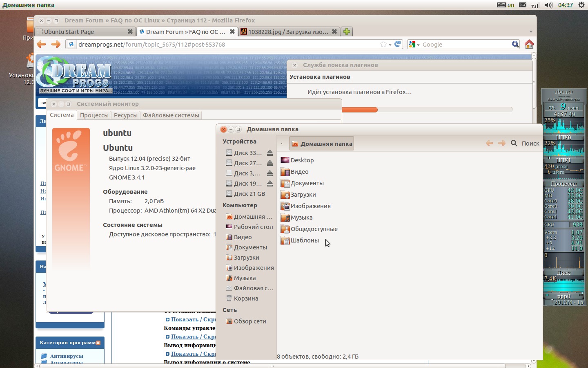The image size is (588, 368).
Task: Switch to the Файловые системы tab
Action: click(171, 115)
